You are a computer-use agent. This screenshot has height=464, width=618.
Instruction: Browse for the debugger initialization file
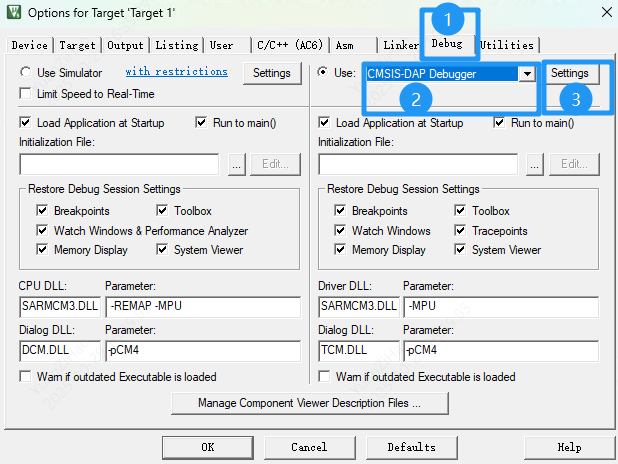tap(535, 164)
